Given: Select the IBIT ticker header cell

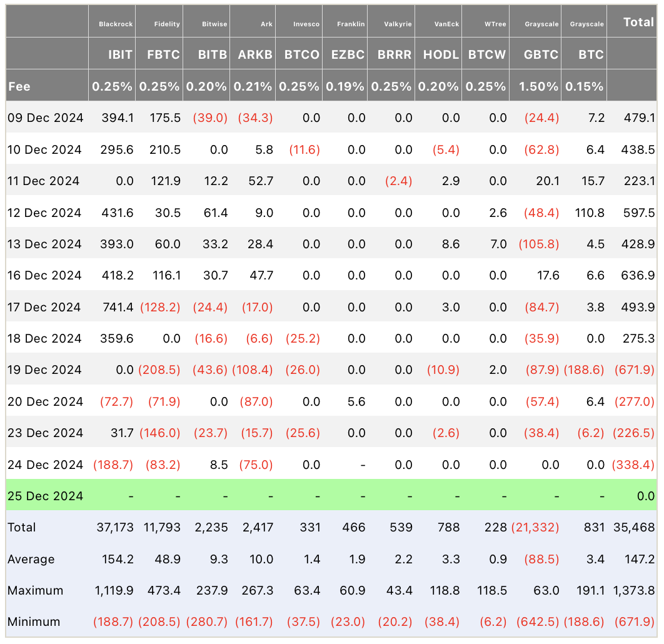Looking at the screenshot, I should pyautogui.click(x=112, y=54).
